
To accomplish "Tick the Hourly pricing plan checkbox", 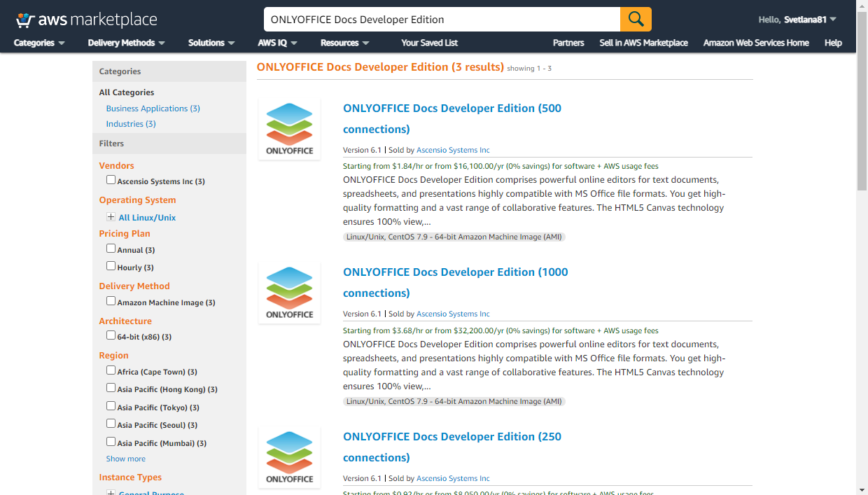I will pos(111,266).
